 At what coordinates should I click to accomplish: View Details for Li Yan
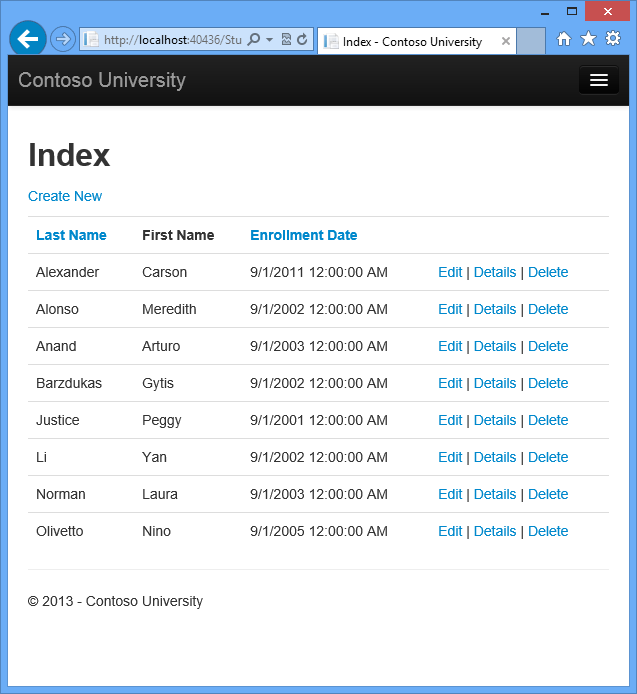tap(495, 457)
